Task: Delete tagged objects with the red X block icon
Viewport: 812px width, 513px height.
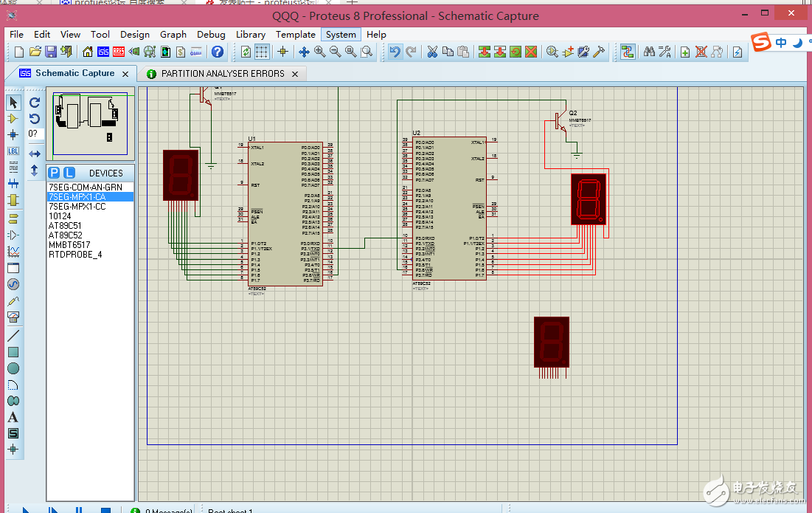Action: (x=531, y=52)
